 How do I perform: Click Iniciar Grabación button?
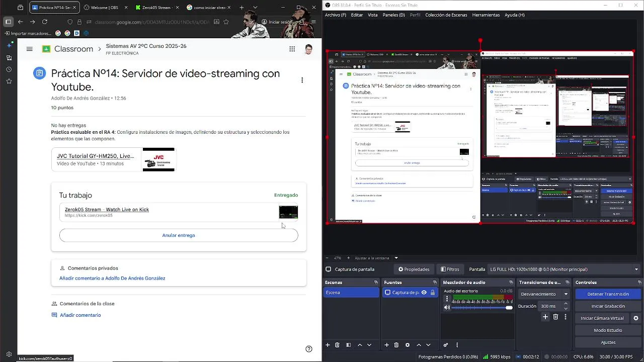(x=608, y=306)
